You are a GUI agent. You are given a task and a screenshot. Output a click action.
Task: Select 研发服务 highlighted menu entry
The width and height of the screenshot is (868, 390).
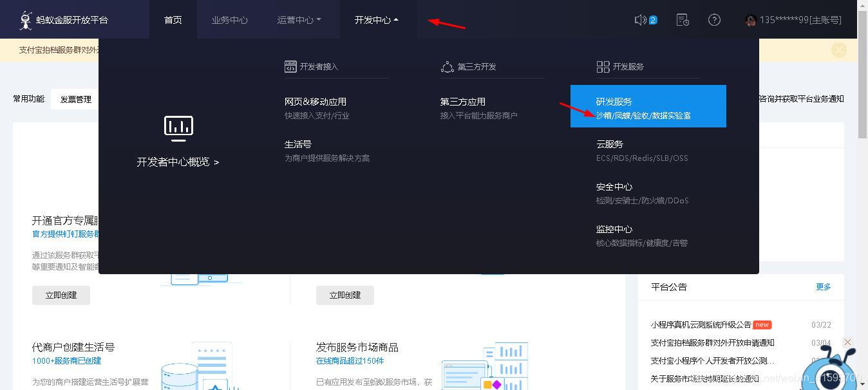648,106
